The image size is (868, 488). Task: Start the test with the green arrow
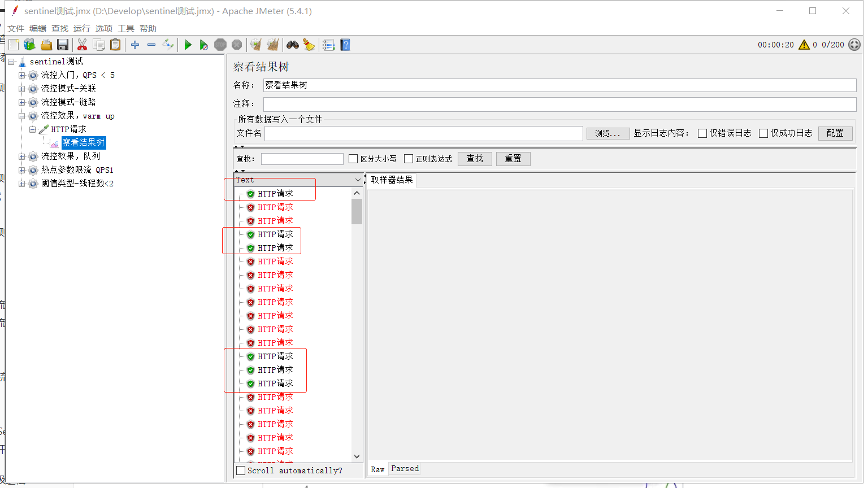(x=188, y=45)
